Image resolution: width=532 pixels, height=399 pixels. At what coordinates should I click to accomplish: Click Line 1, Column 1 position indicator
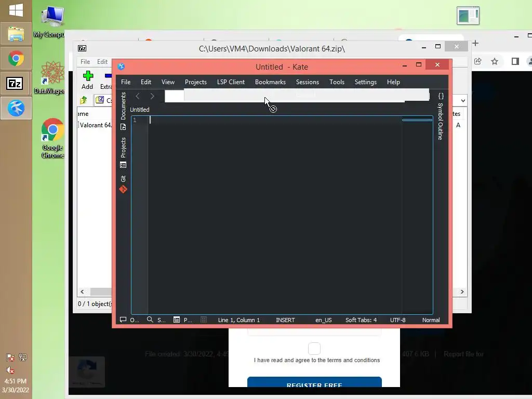[x=239, y=320]
